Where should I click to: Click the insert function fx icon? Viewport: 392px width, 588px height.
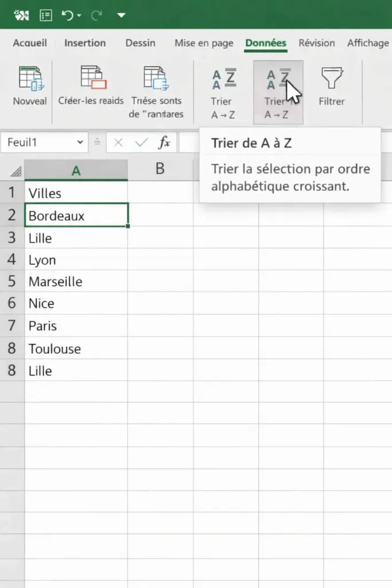tap(165, 142)
